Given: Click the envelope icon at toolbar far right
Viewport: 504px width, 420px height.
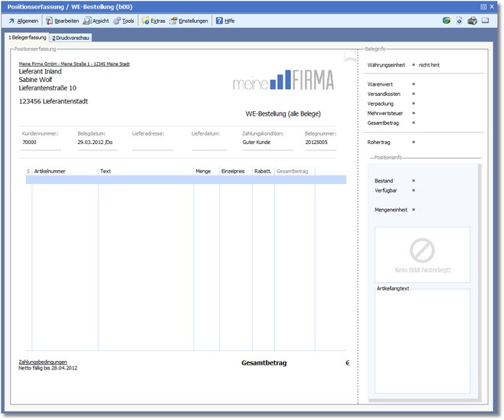Looking at the screenshot, I should (486, 21).
